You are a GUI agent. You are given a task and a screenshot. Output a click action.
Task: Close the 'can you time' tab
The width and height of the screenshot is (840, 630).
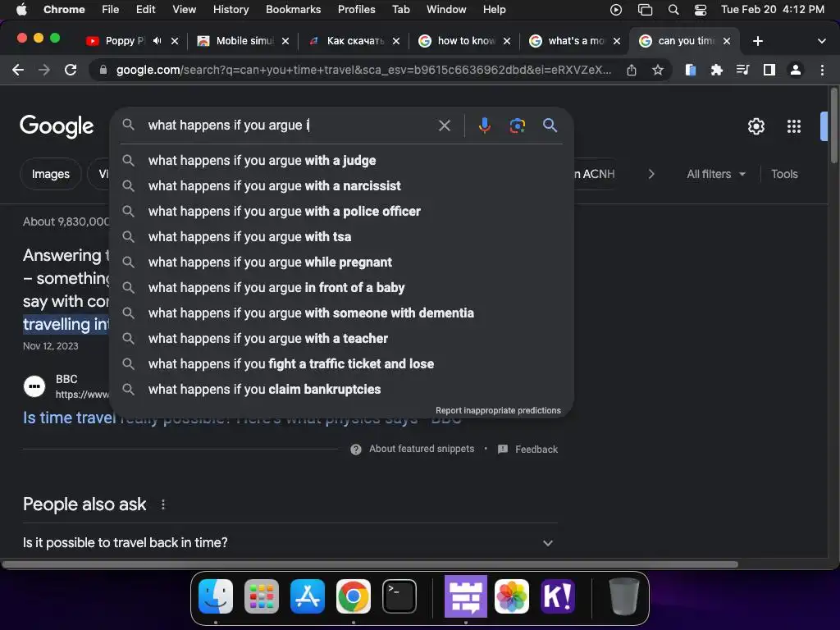point(727,41)
